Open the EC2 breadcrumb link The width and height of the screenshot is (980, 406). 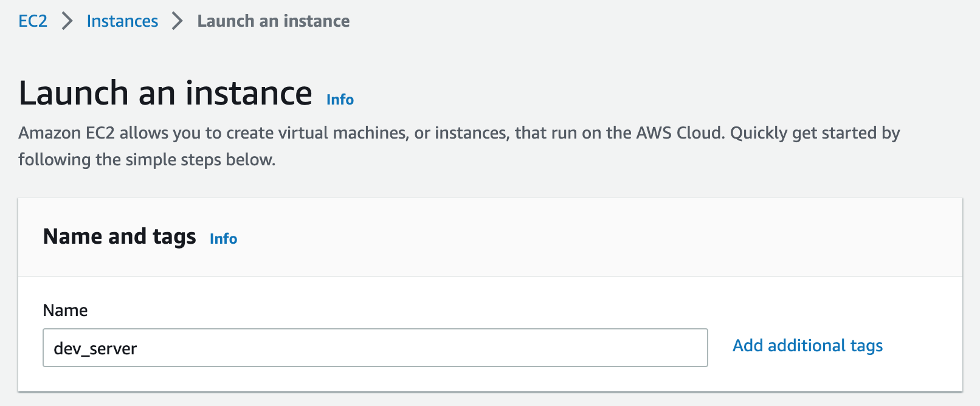33,21
